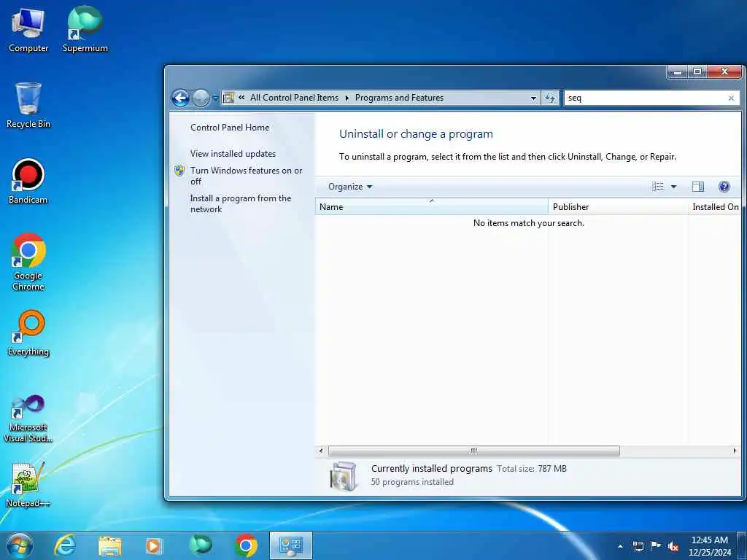Launch Supermium from the taskbar
Image resolution: width=747 pixels, height=560 pixels.
(200, 545)
